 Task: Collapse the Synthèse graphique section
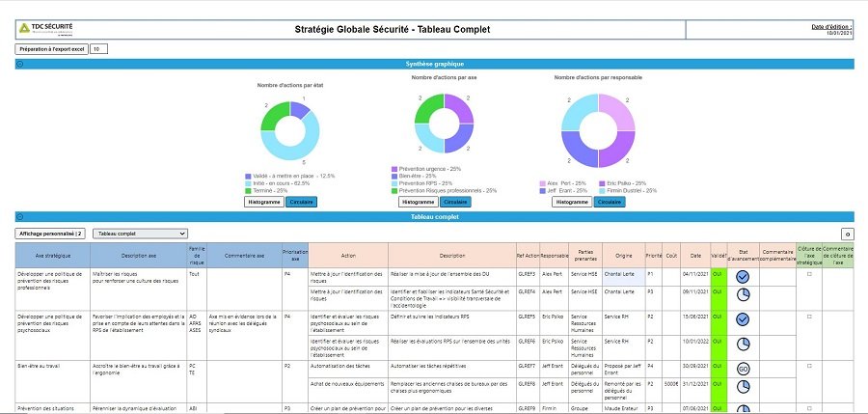(x=20, y=64)
